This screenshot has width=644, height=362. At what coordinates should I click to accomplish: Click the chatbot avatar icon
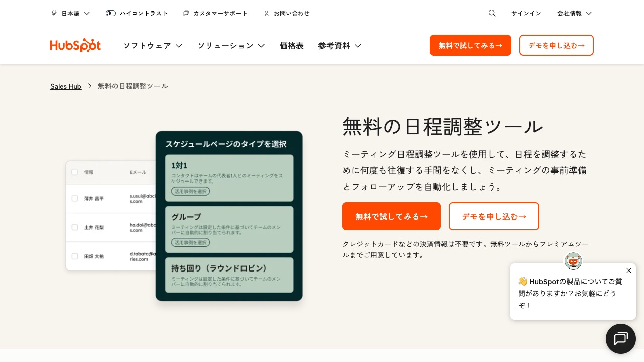pyautogui.click(x=573, y=260)
